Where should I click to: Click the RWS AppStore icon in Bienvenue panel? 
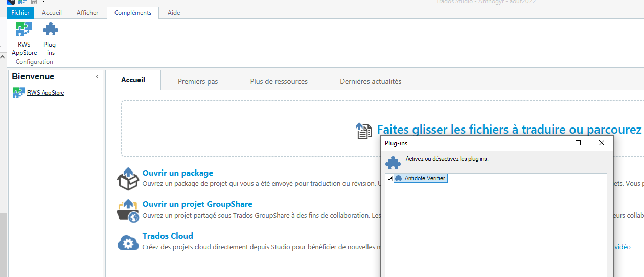pos(18,93)
